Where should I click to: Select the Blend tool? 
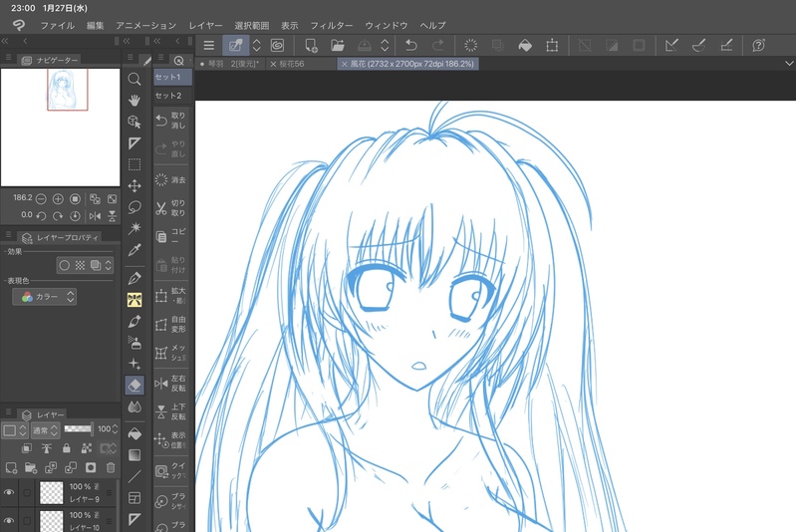point(134,406)
